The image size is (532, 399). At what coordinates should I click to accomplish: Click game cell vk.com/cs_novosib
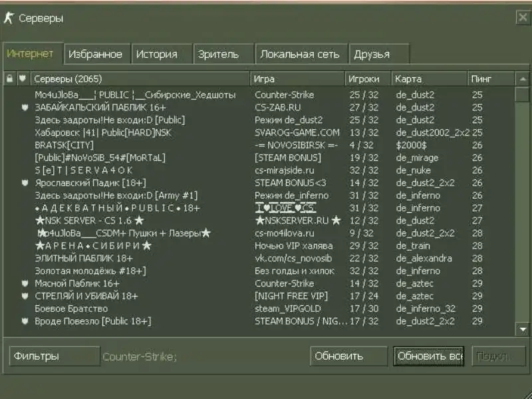(x=293, y=258)
